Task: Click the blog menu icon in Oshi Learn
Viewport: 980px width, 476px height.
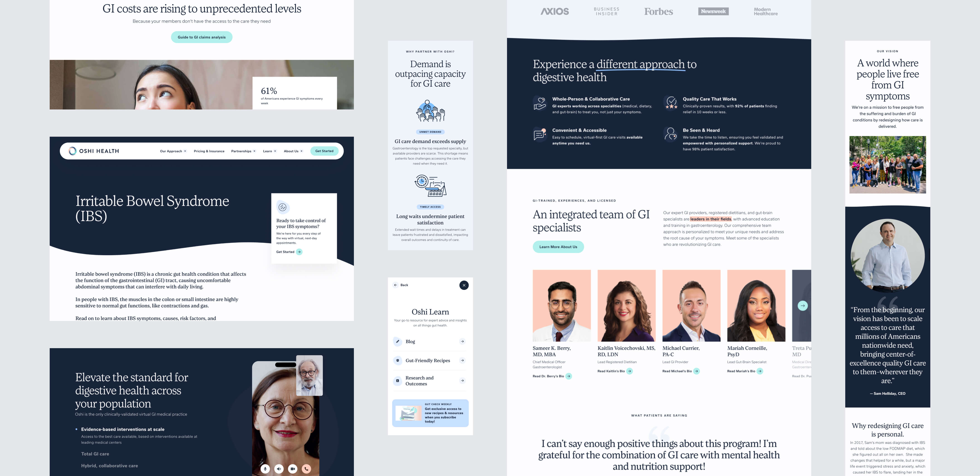Action: click(x=397, y=341)
